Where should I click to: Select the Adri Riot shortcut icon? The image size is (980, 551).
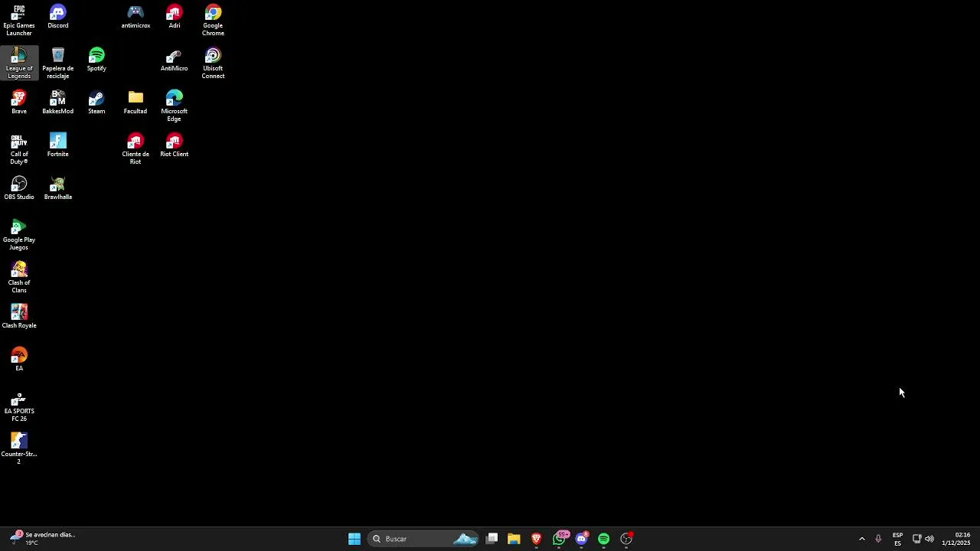pos(175,17)
